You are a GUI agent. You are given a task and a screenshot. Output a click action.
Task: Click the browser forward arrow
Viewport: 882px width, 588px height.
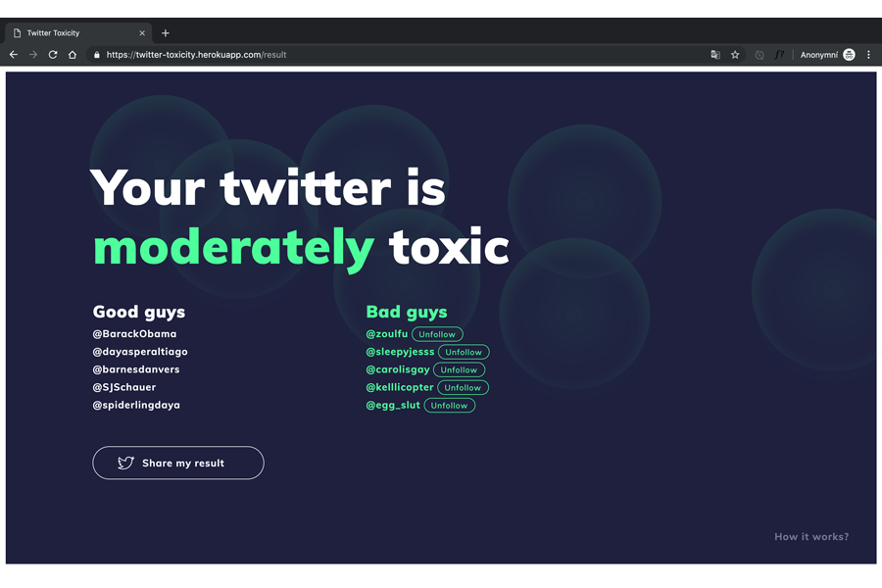click(x=33, y=55)
